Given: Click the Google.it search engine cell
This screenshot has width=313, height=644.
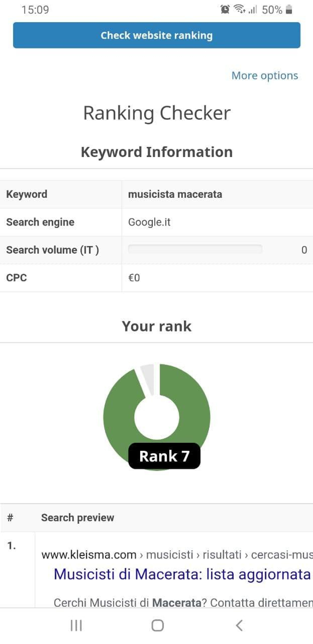Looking at the screenshot, I should point(217,222).
